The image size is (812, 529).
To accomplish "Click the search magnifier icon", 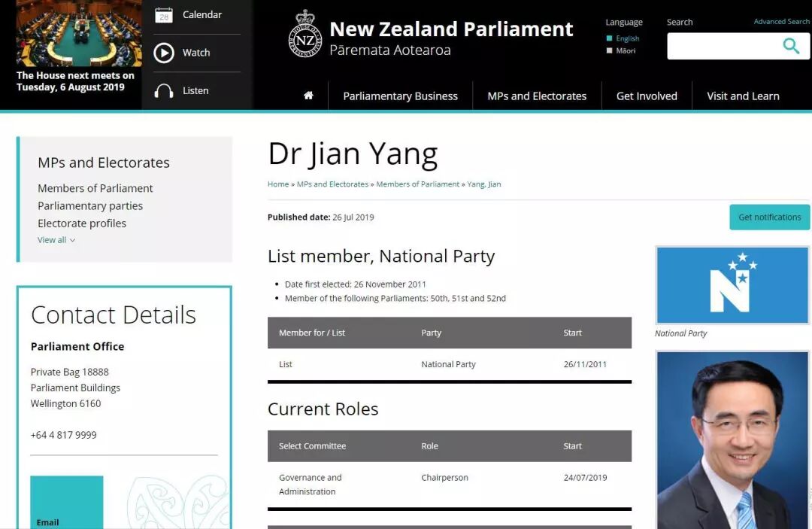I will coord(791,46).
